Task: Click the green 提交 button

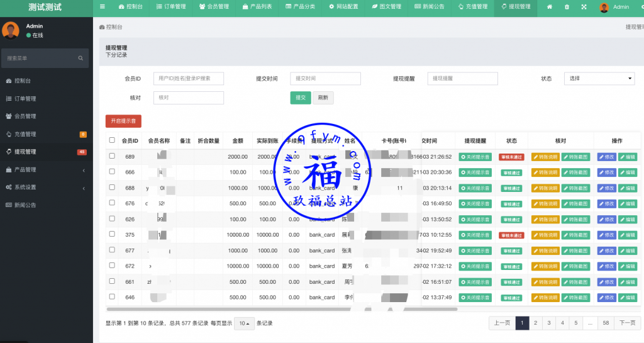Action: click(300, 98)
